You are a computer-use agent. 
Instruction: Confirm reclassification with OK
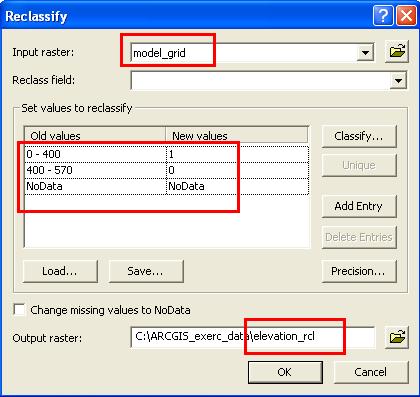pyautogui.click(x=285, y=372)
